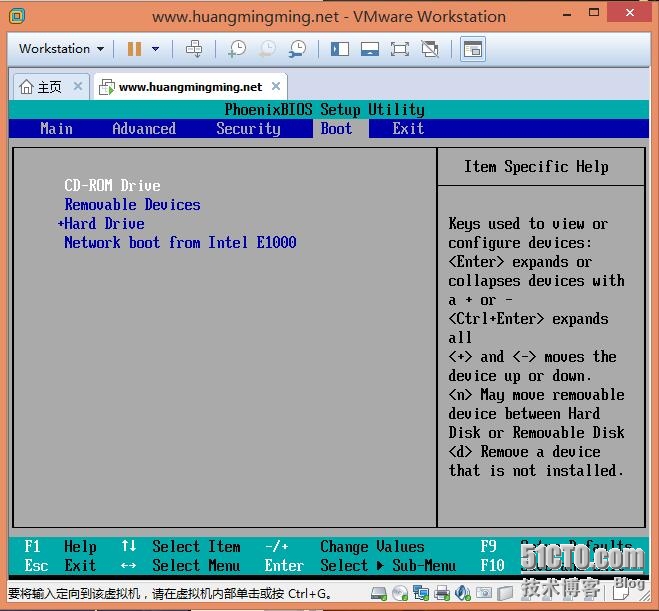Click the orange Pause virtual machine button
This screenshot has height=611, width=659.
tap(134, 49)
